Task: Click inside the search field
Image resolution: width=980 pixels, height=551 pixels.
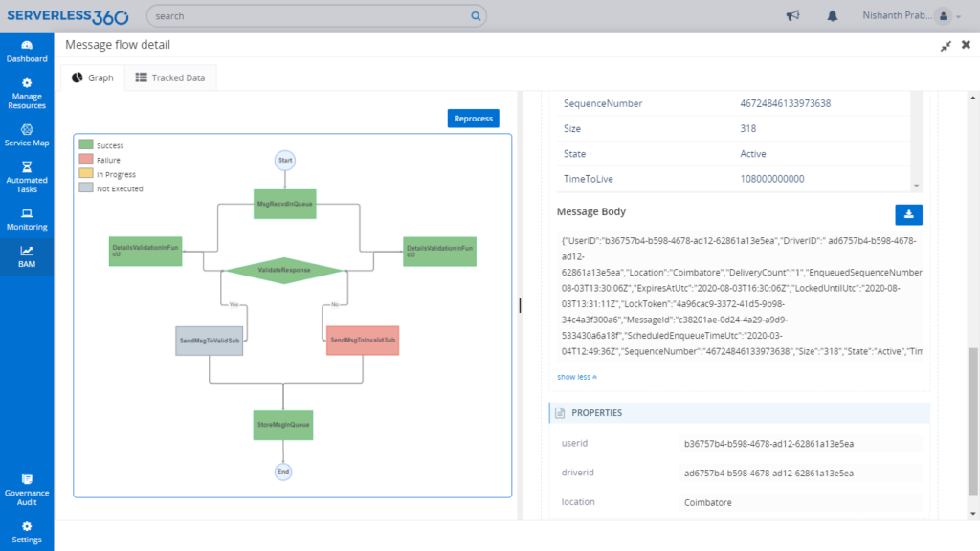Action: (x=313, y=15)
